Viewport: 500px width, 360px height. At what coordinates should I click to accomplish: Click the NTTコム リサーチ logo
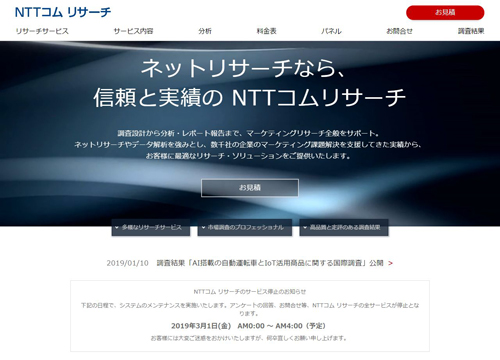tap(63, 12)
